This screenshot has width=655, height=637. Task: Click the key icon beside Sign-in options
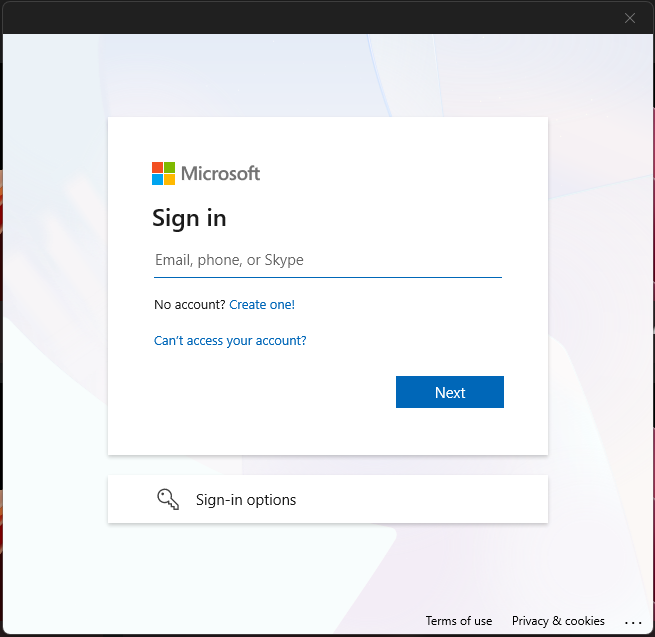pyautogui.click(x=168, y=499)
